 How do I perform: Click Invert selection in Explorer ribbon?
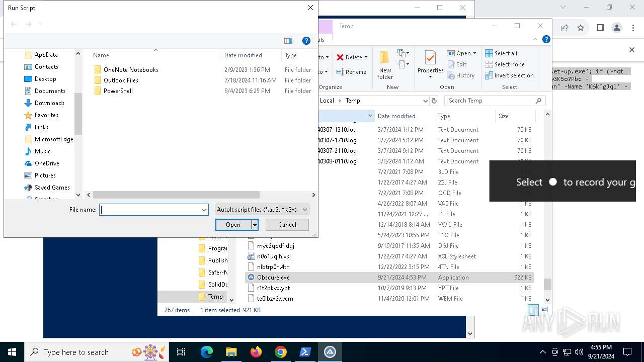pos(509,75)
